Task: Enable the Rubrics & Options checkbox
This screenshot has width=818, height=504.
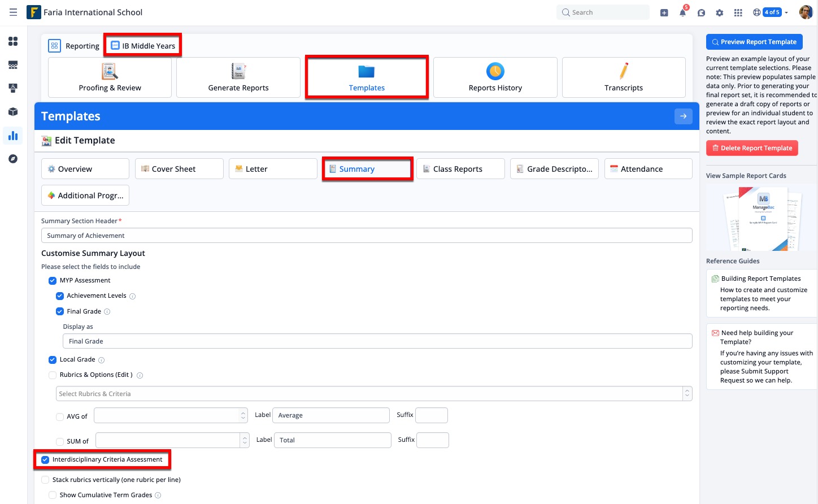Action: pyautogui.click(x=53, y=375)
